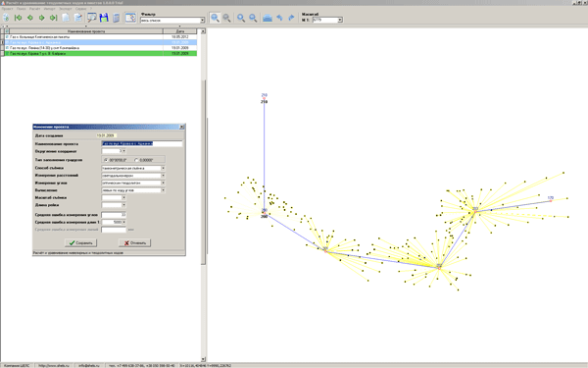Click the project list vertical scrollbar
The height and width of the screenshot is (368, 588).
[203, 195]
